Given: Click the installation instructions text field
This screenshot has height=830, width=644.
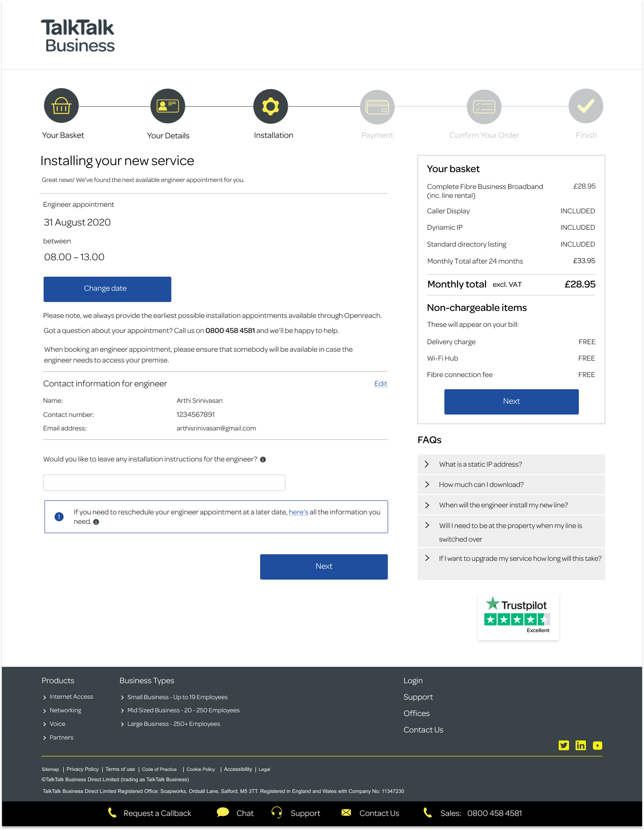Looking at the screenshot, I should click(164, 483).
